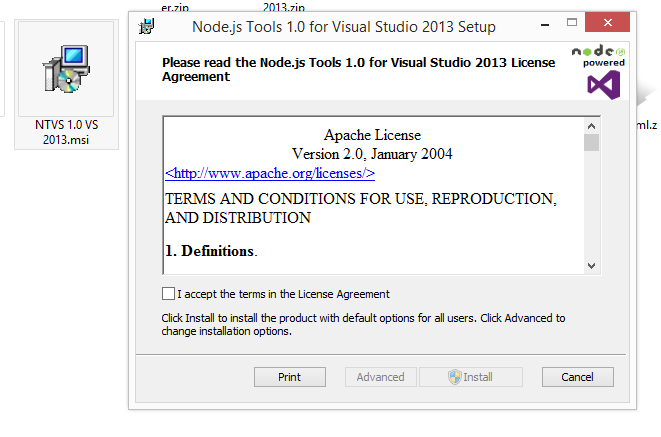The image size is (661, 437).
Task: Select the er.zip file on the desktop
Action: tap(176, 6)
